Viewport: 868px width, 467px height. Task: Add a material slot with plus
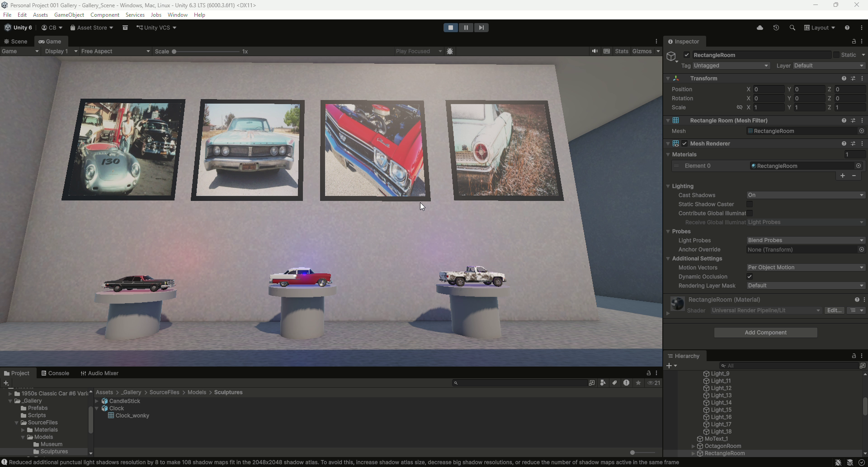843,176
